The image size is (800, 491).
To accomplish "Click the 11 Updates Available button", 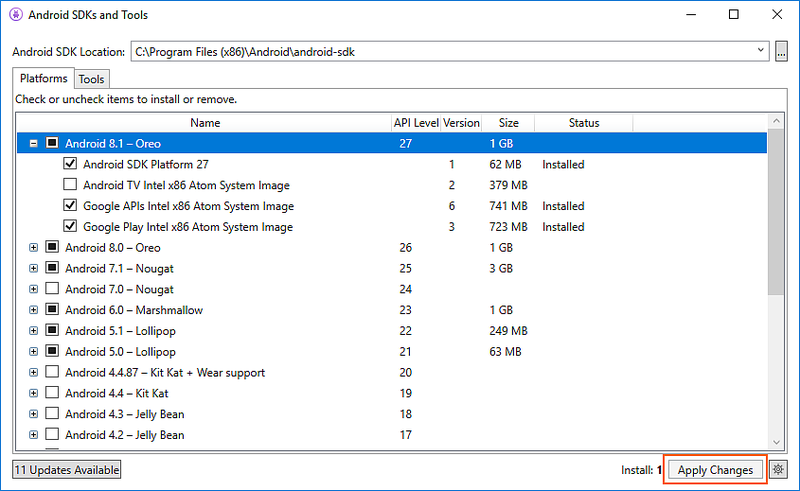I will (x=66, y=470).
